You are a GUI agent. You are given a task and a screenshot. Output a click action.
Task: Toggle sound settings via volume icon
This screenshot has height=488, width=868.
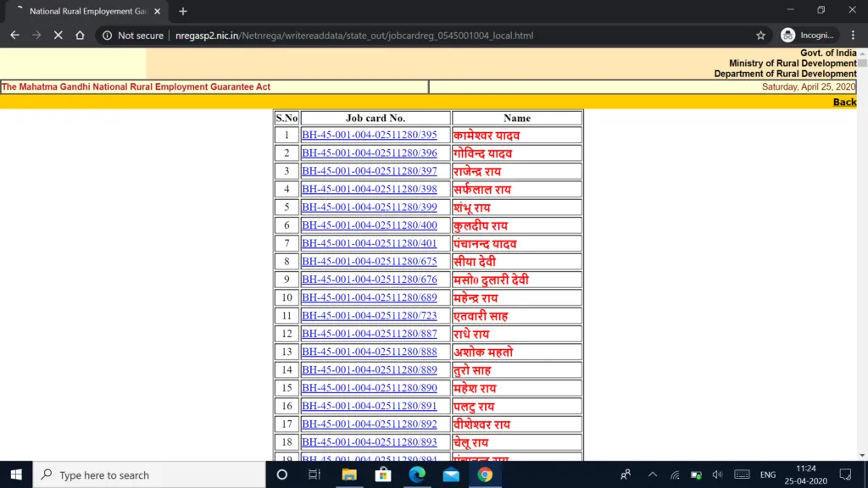tap(717, 474)
